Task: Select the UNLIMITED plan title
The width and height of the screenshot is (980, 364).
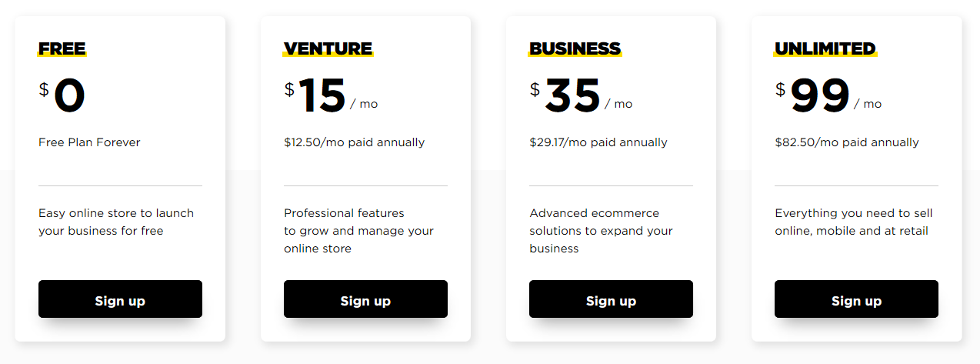Action: [x=825, y=49]
